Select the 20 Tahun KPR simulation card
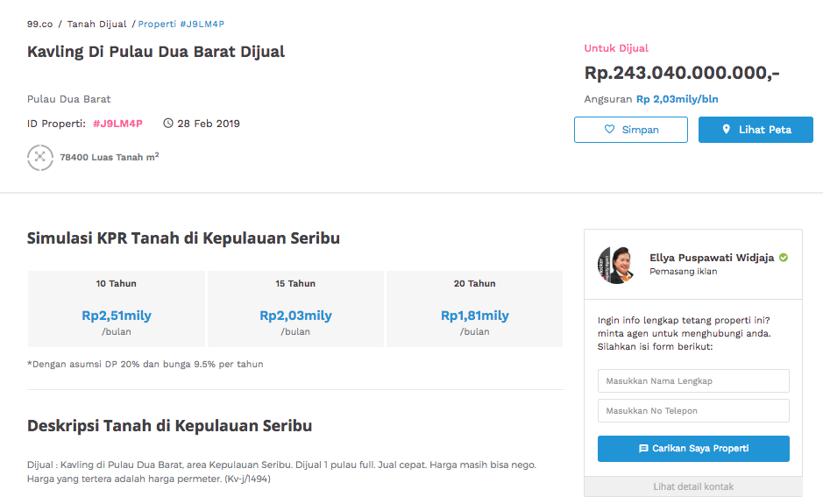Screen dimensions: 823x504 pos(474,309)
